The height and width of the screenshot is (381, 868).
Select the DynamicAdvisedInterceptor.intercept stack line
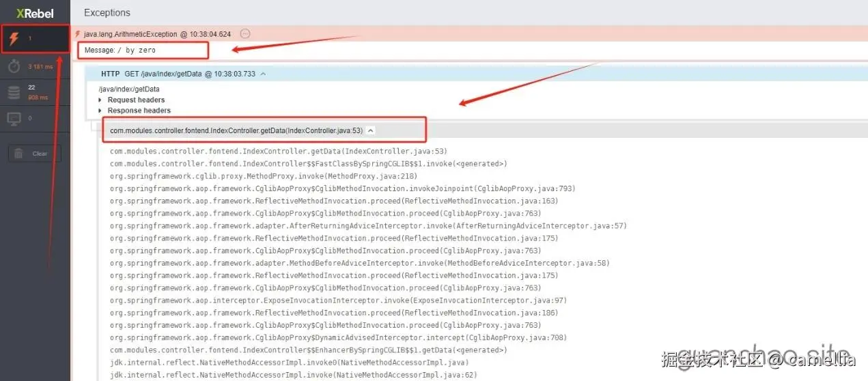click(338, 338)
